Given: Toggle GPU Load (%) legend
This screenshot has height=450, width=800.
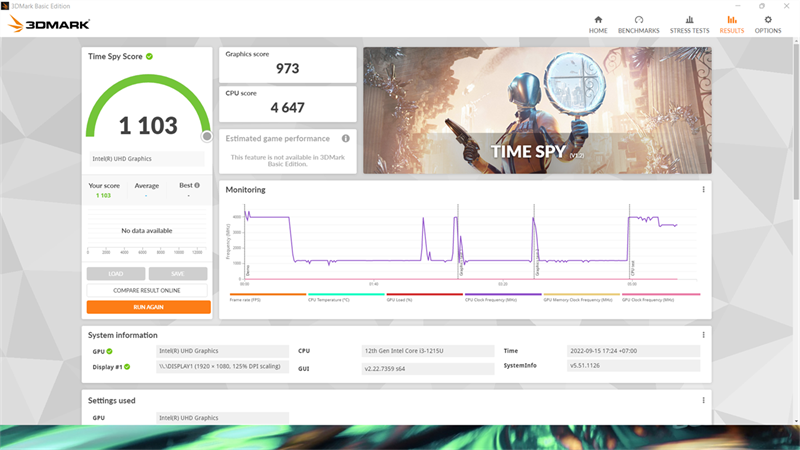Looking at the screenshot, I should [x=424, y=297].
